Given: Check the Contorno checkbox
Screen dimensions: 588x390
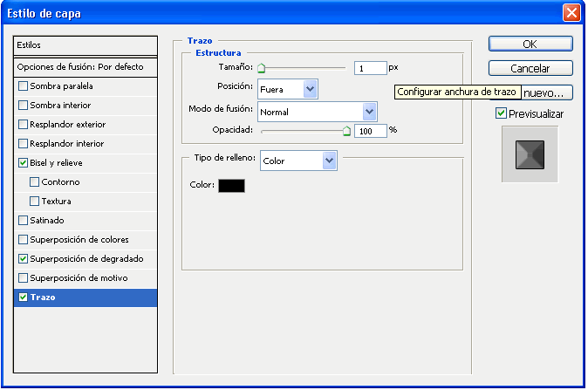Looking at the screenshot, I should (34, 181).
